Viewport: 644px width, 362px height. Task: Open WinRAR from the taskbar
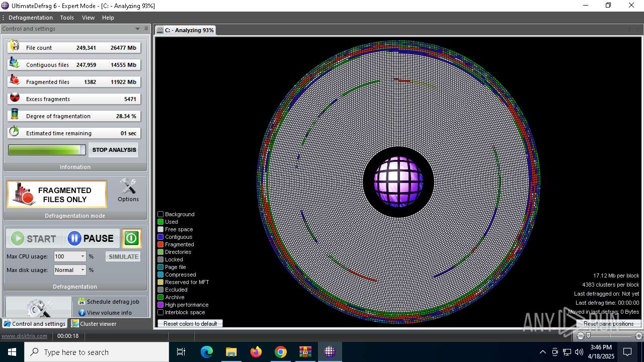[305, 352]
